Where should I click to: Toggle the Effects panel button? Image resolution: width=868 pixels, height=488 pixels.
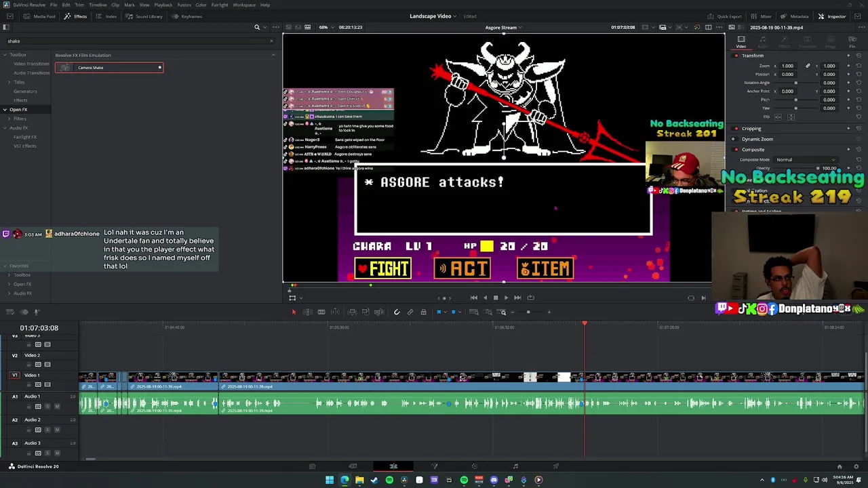[75, 16]
